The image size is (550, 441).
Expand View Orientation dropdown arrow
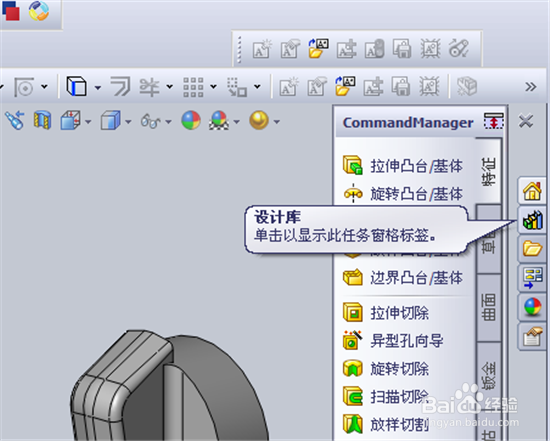[88, 122]
